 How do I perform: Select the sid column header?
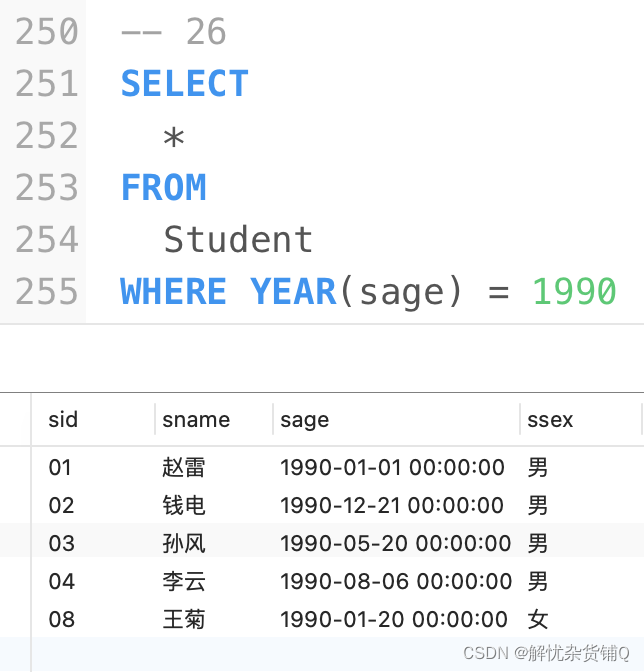[63, 419]
